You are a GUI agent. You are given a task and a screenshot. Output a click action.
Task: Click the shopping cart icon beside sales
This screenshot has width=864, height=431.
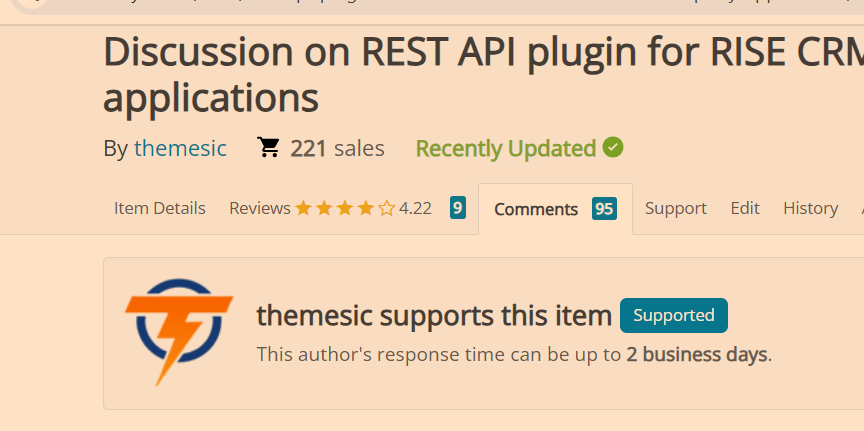268,148
